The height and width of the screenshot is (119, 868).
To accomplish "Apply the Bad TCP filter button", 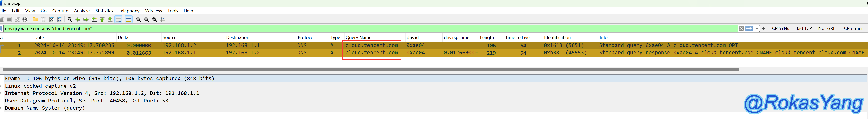I will coord(803,29).
